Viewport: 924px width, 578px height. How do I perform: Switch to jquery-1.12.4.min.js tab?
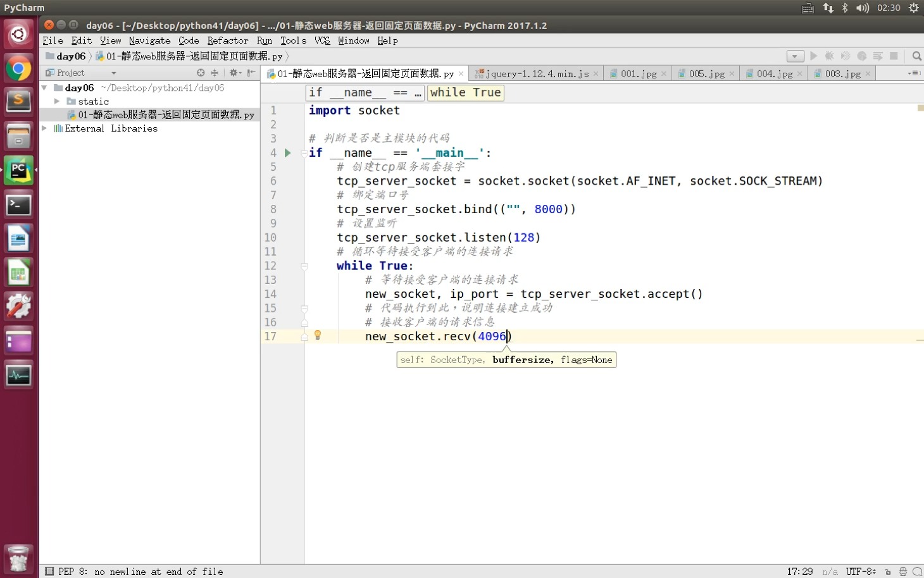[536, 74]
